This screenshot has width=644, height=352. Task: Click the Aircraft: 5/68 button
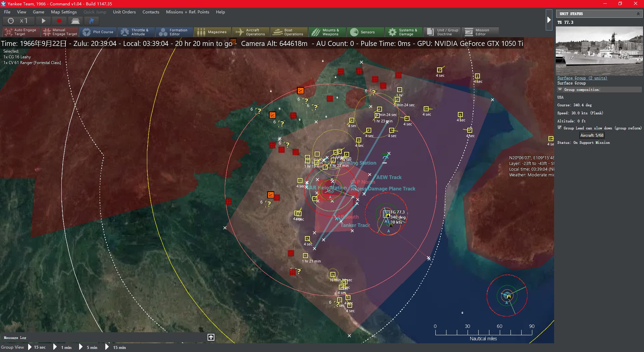[x=592, y=135]
